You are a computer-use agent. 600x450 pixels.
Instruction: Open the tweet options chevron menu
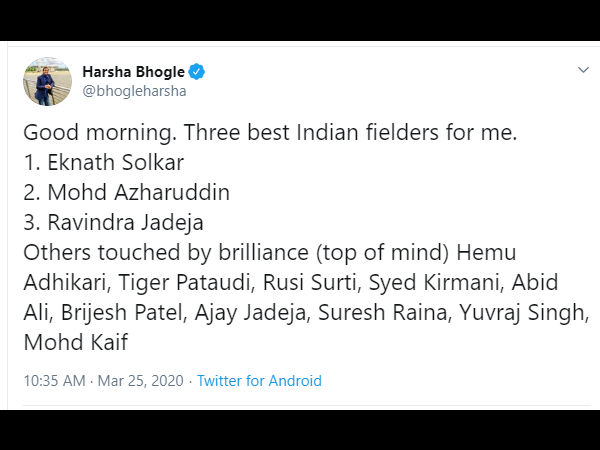click(x=583, y=70)
